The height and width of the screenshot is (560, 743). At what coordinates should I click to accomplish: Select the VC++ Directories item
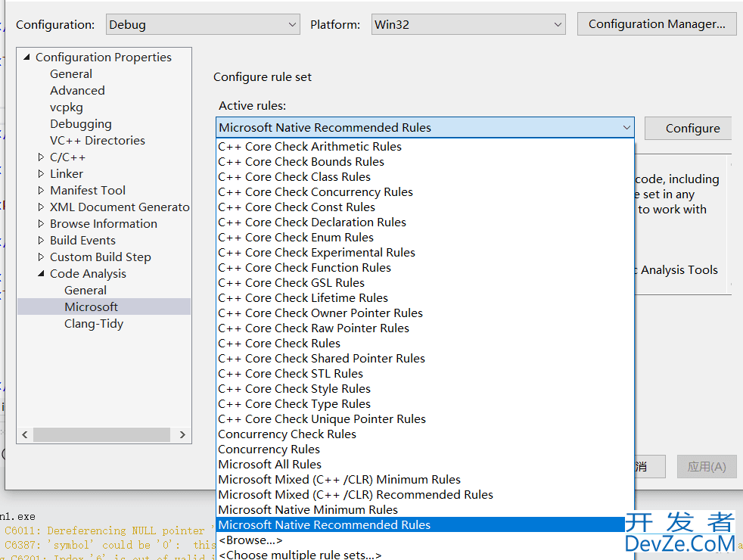[x=98, y=140]
